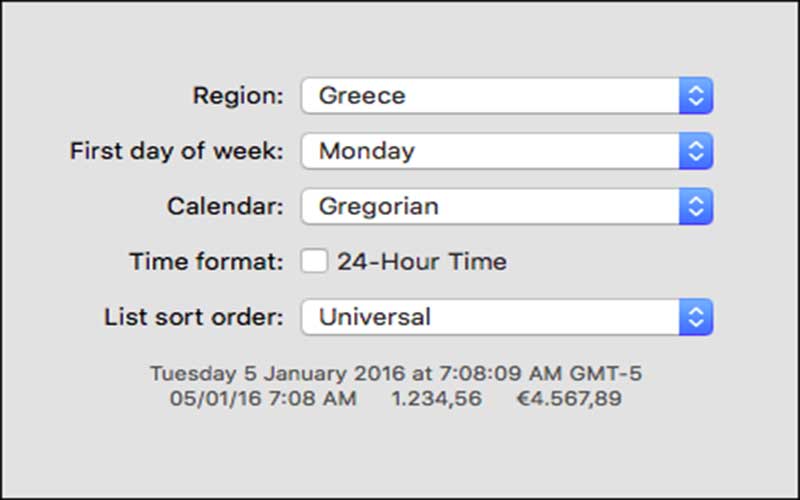Open the Region dropdown showing Greece

click(x=490, y=96)
